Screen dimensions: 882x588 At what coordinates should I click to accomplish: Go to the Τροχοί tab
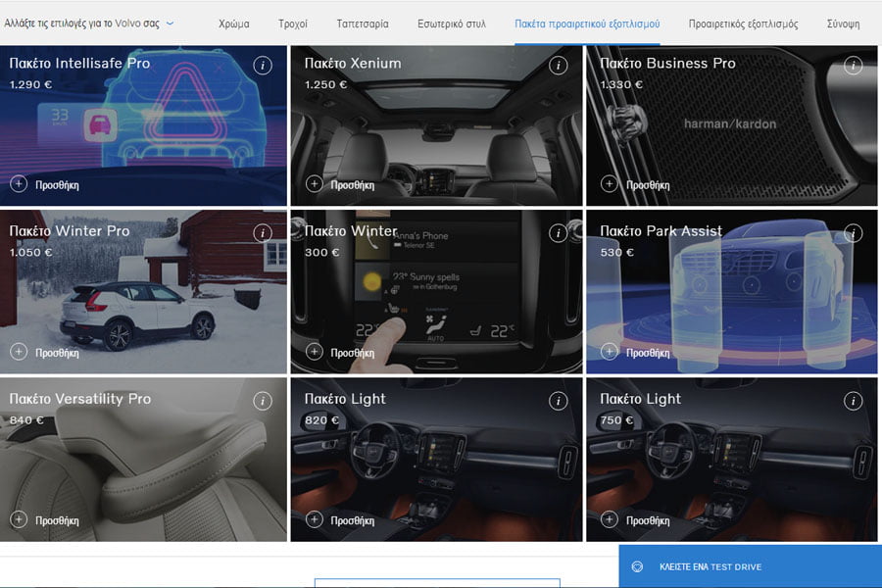[292, 24]
